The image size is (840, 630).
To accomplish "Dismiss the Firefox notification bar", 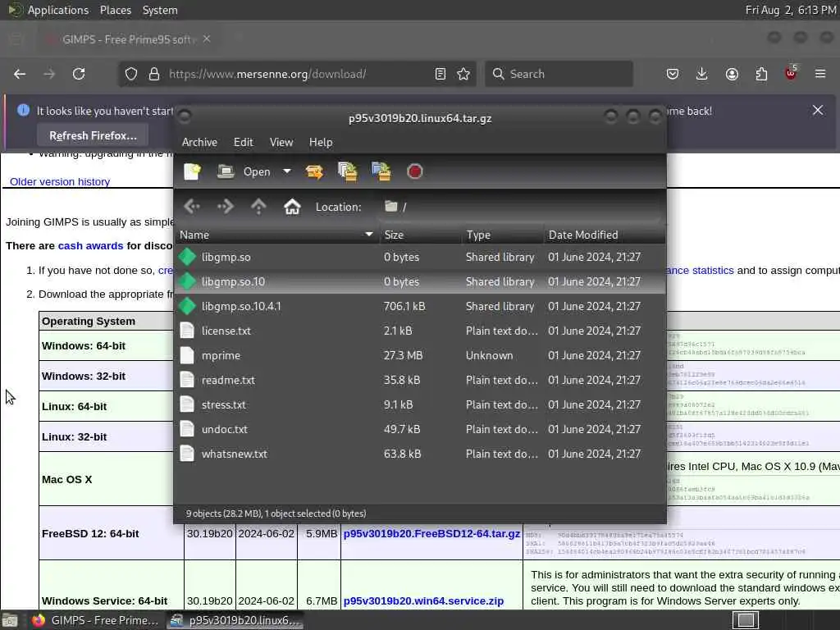I will [818, 111].
